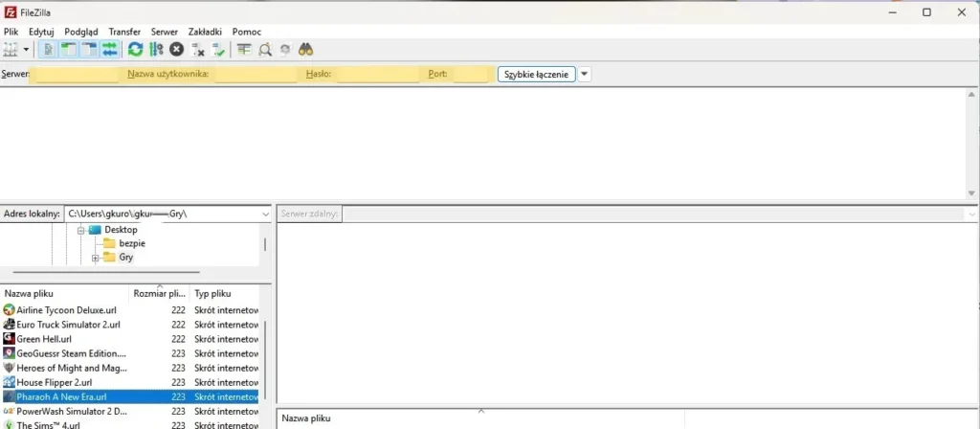Image resolution: width=980 pixels, height=429 pixels.
Task: Open the Podgląd menu
Action: (81, 32)
